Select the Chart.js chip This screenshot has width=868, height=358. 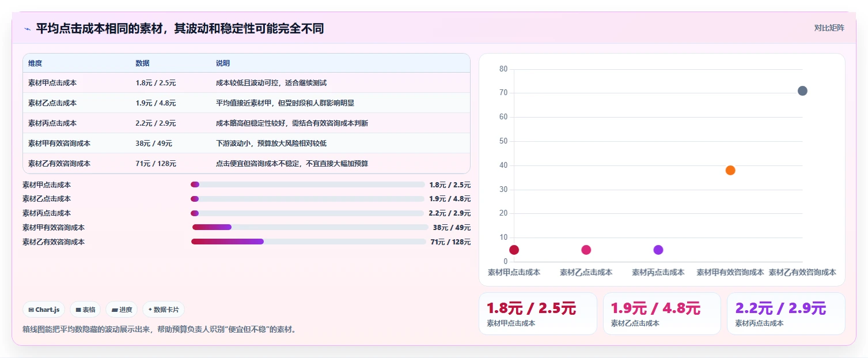(44, 310)
